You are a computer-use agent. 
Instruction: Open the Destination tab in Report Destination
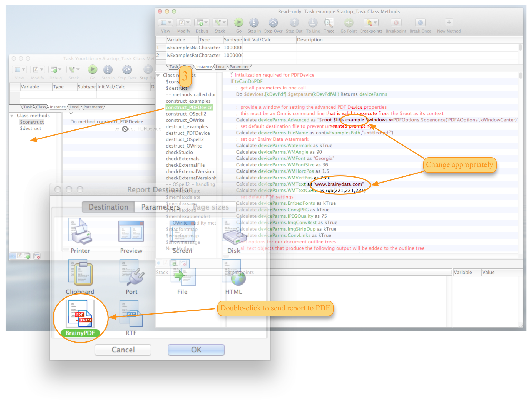(x=108, y=207)
